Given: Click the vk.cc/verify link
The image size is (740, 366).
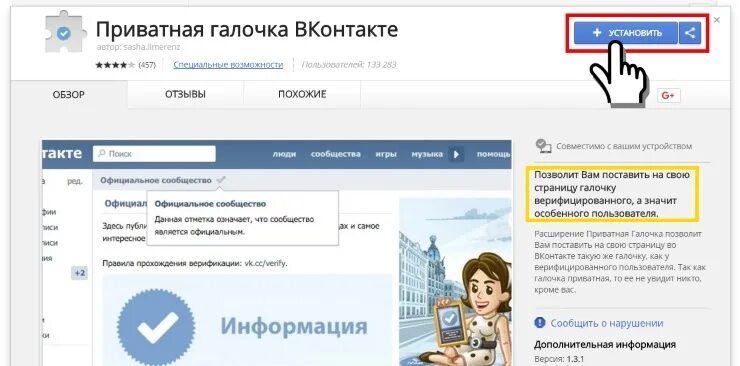Looking at the screenshot, I should (265, 263).
